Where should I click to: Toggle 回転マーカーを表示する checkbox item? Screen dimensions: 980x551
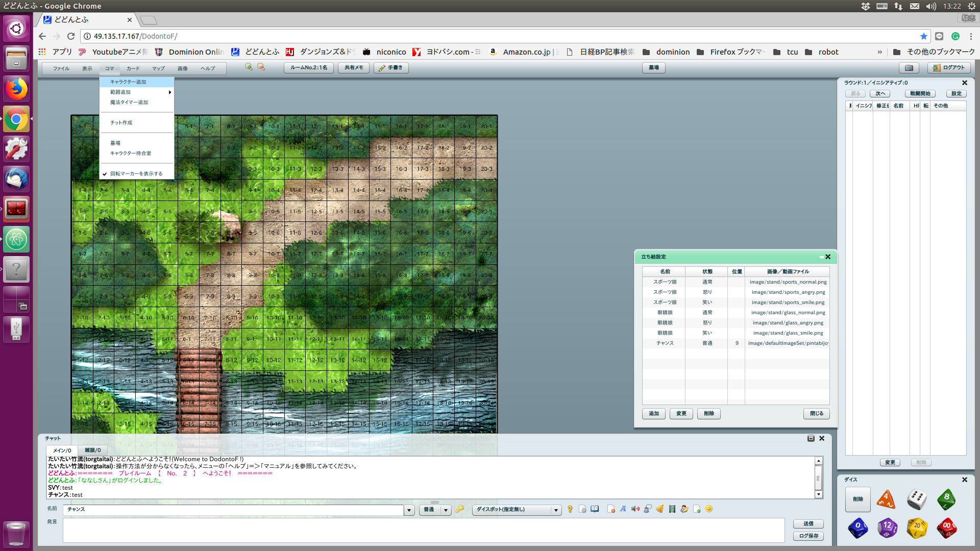136,174
